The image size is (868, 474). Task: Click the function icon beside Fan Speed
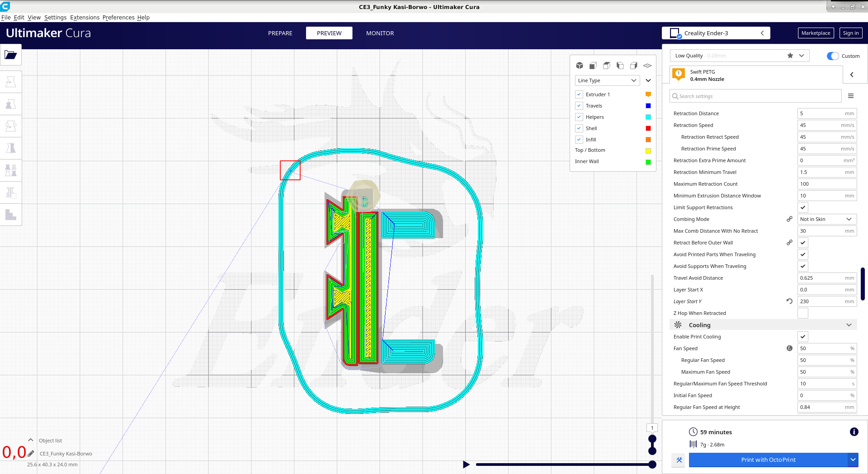(789, 348)
